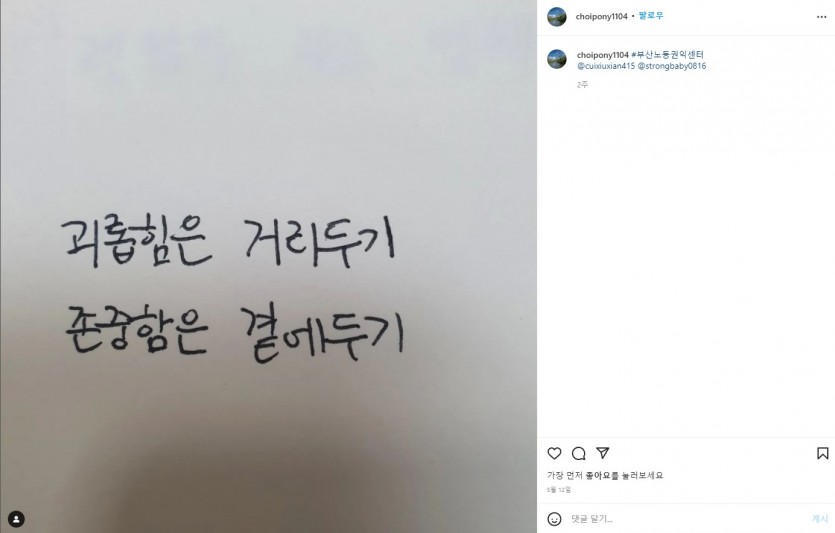Open choipony1104 profile from header username
The height and width of the screenshot is (533, 835).
(x=601, y=17)
